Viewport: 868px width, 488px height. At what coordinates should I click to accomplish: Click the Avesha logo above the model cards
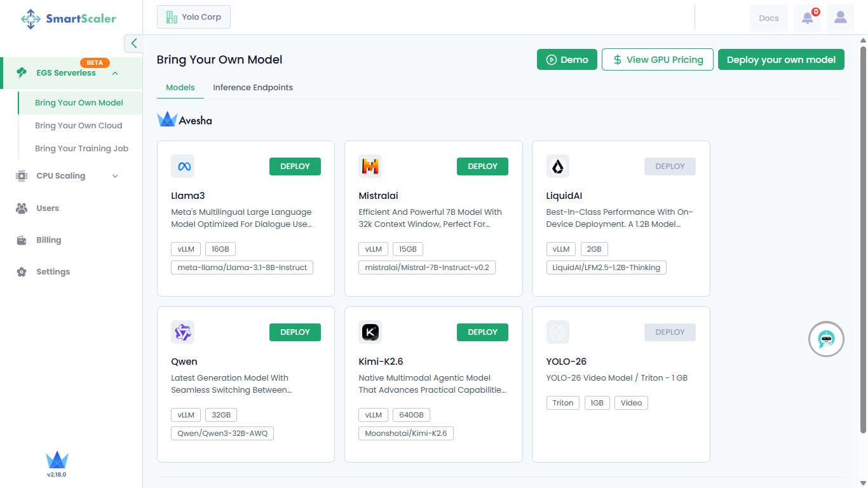184,119
